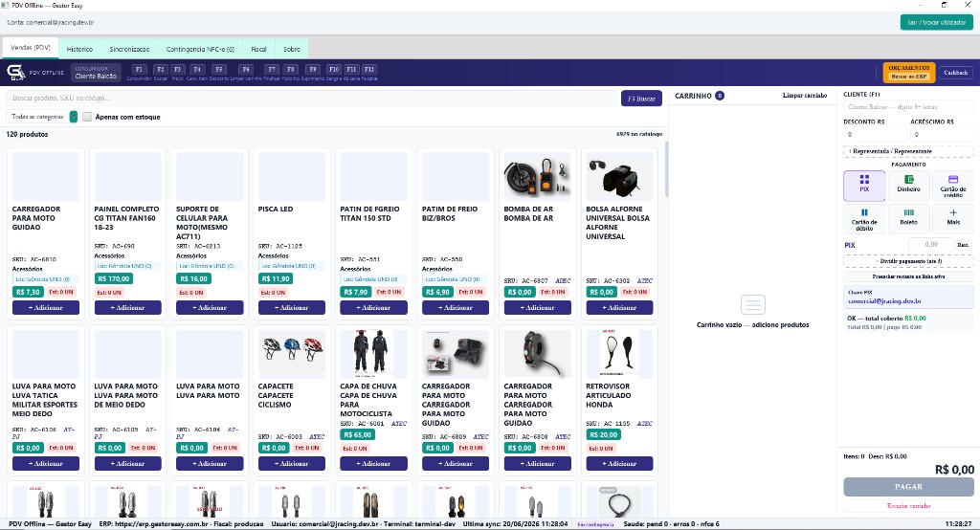980x530 pixels.
Task: Click F1 Consumidor shortcut key
Action: (x=139, y=70)
